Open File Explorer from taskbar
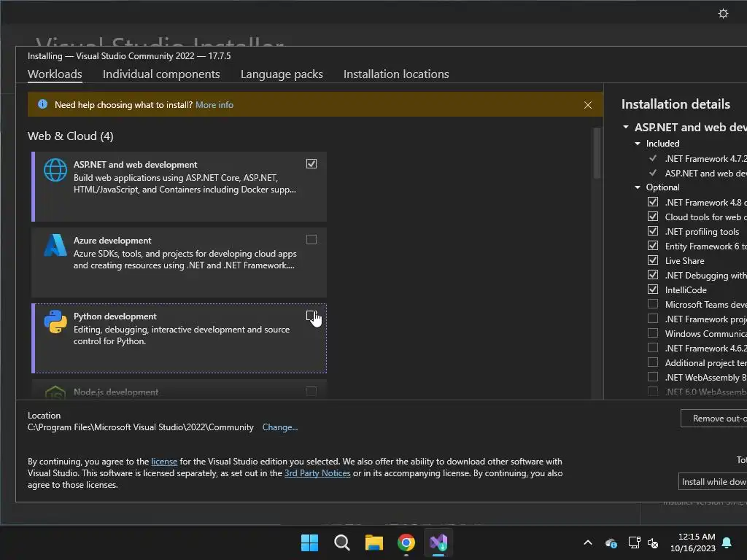This screenshot has width=747, height=560. click(374, 542)
